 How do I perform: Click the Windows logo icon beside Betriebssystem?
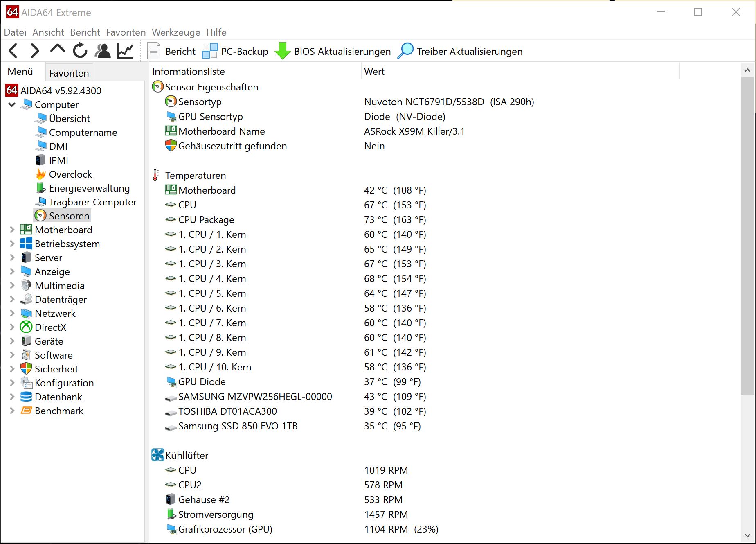pyautogui.click(x=26, y=244)
